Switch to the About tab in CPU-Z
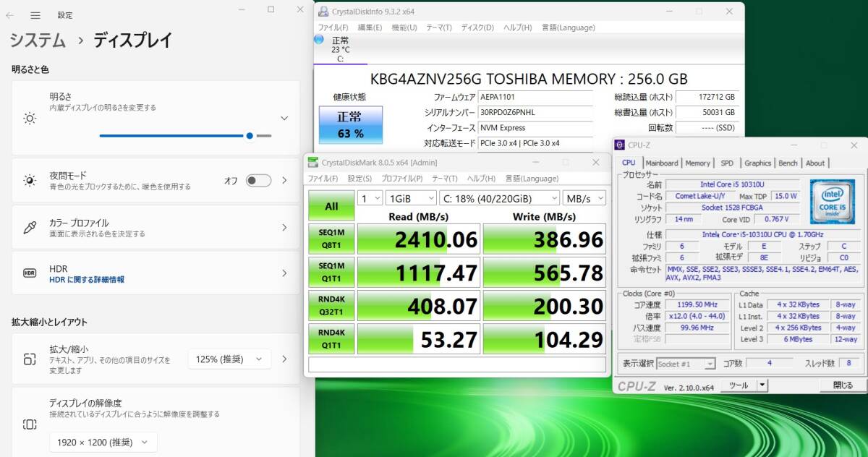The image size is (868, 457). [815, 163]
